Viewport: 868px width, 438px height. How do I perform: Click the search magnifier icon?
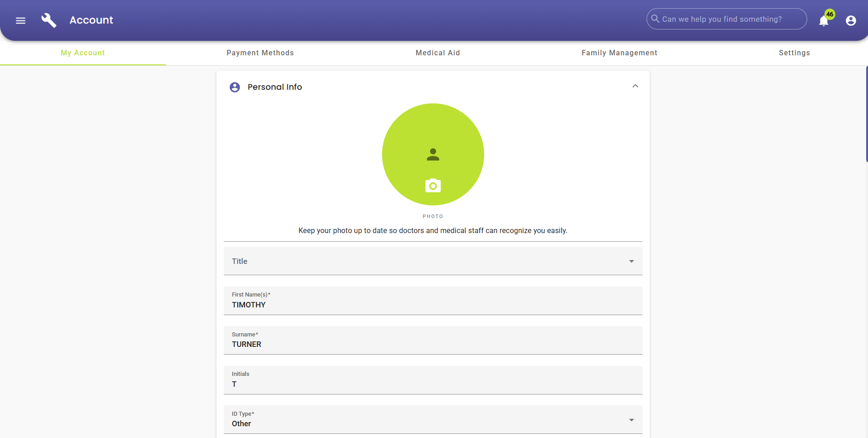(655, 19)
